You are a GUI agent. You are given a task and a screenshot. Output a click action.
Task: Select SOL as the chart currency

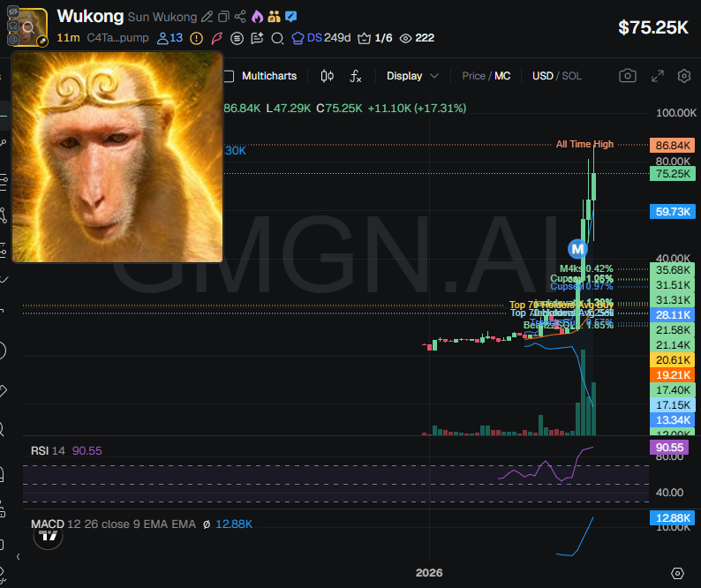[x=571, y=76]
